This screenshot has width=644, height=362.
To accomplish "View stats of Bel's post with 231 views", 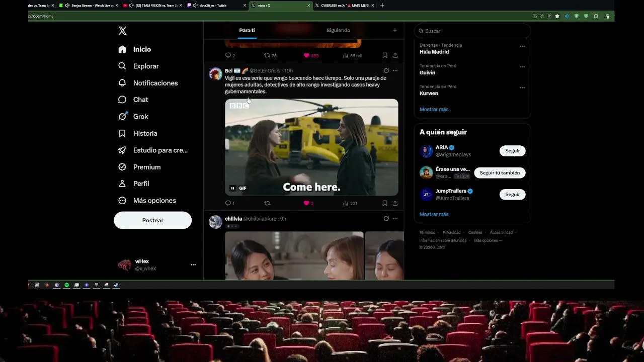I will tap(350, 203).
